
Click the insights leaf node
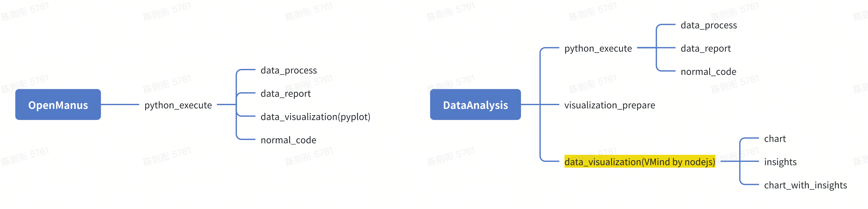click(x=780, y=162)
